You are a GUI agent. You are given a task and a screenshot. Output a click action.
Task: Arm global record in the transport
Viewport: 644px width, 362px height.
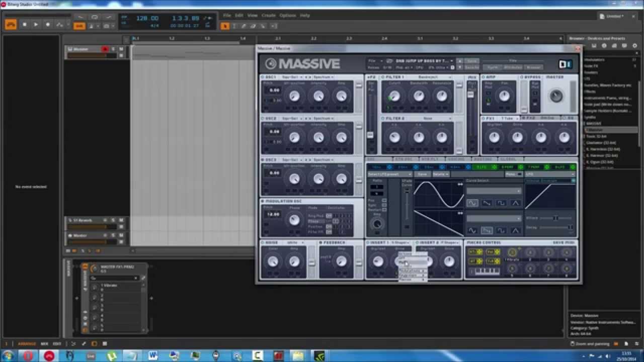(x=48, y=24)
